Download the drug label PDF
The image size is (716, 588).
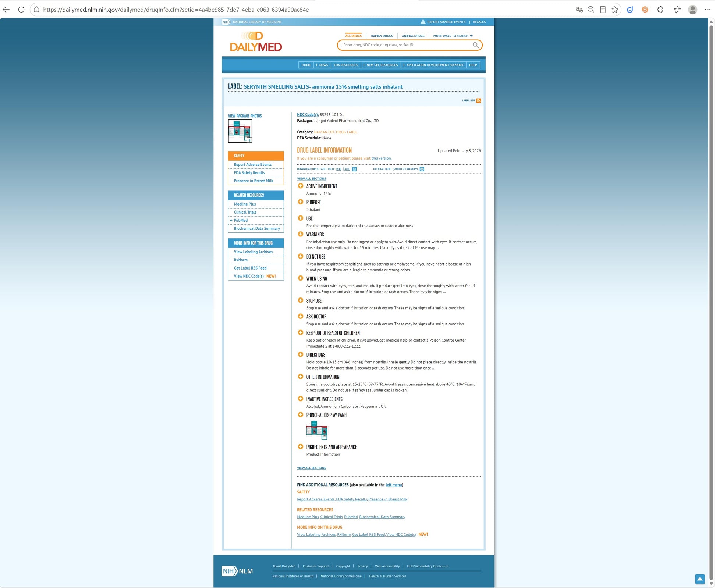[x=339, y=169]
